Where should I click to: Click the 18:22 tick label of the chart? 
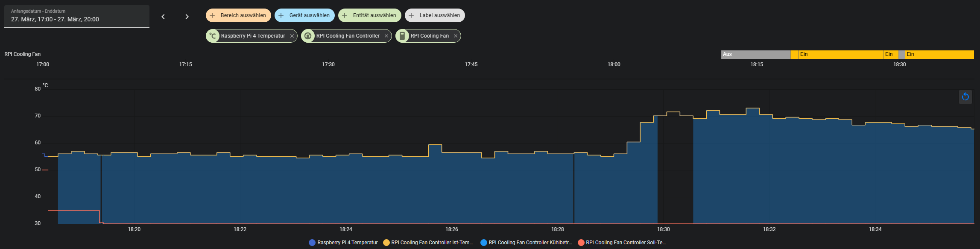tap(240, 229)
